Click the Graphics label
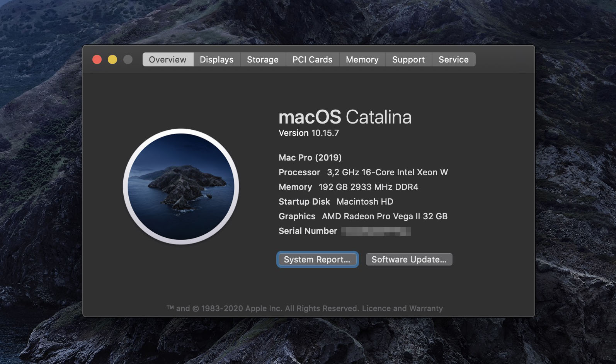The width and height of the screenshot is (616, 364). coord(297,216)
